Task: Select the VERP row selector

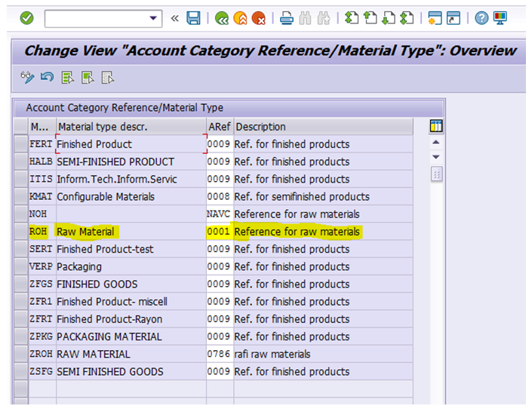Action: click(20, 266)
